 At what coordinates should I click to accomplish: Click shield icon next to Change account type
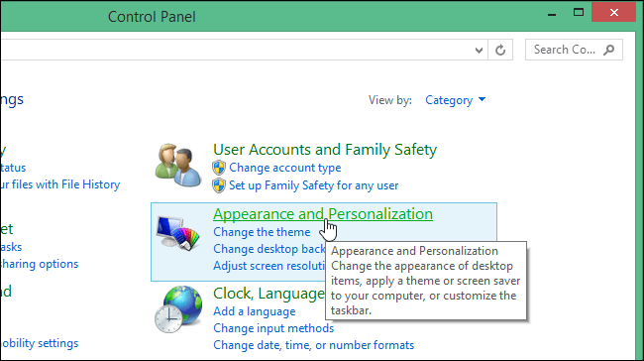click(x=219, y=168)
